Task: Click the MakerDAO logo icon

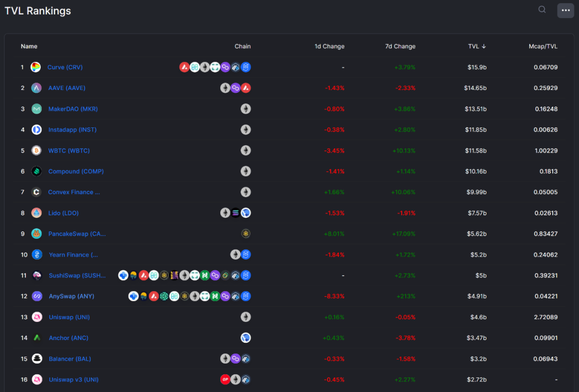Action: pos(36,109)
